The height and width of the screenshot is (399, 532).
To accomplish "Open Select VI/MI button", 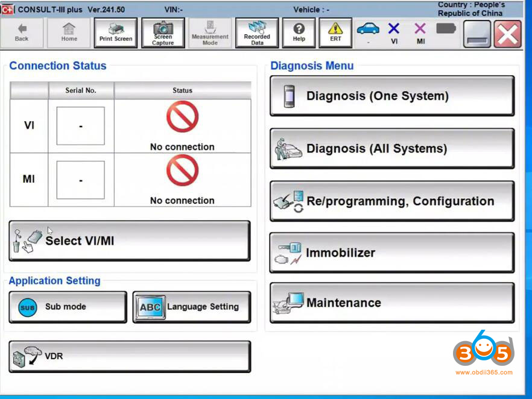I will pyautogui.click(x=130, y=240).
